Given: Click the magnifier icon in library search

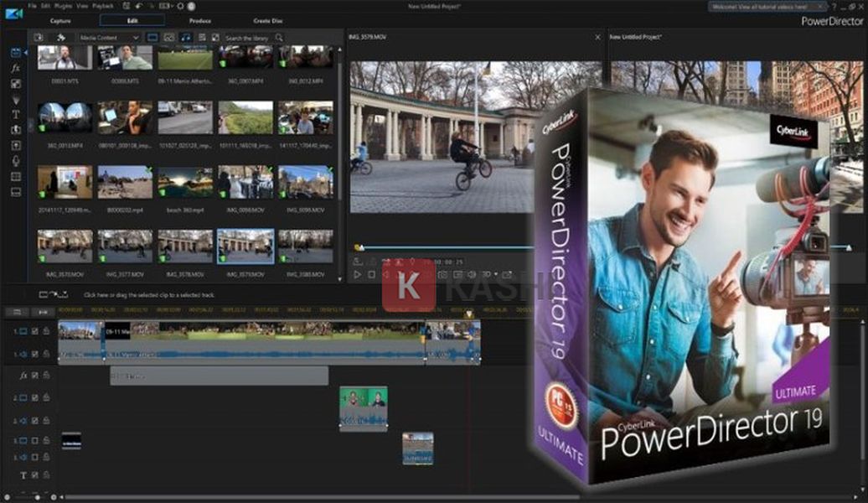Looking at the screenshot, I should click(x=279, y=38).
